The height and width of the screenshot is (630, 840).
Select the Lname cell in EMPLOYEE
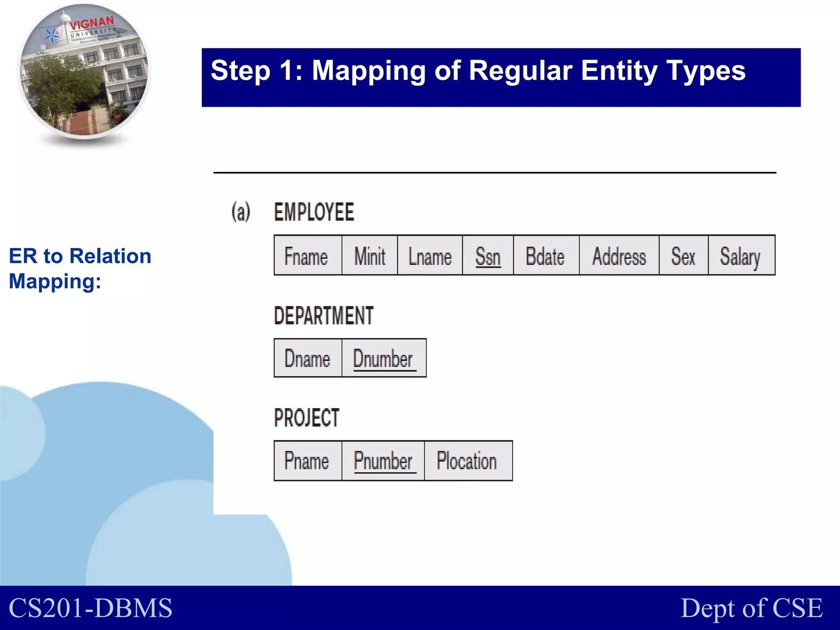click(430, 255)
